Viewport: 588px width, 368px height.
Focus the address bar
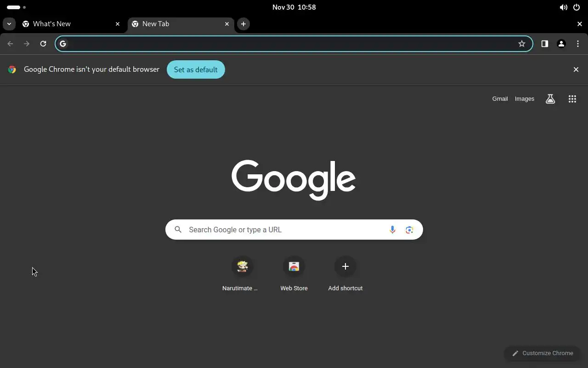tap(294, 44)
